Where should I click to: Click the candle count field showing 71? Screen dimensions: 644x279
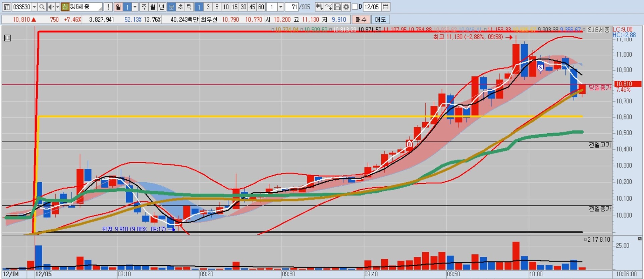click(x=291, y=7)
